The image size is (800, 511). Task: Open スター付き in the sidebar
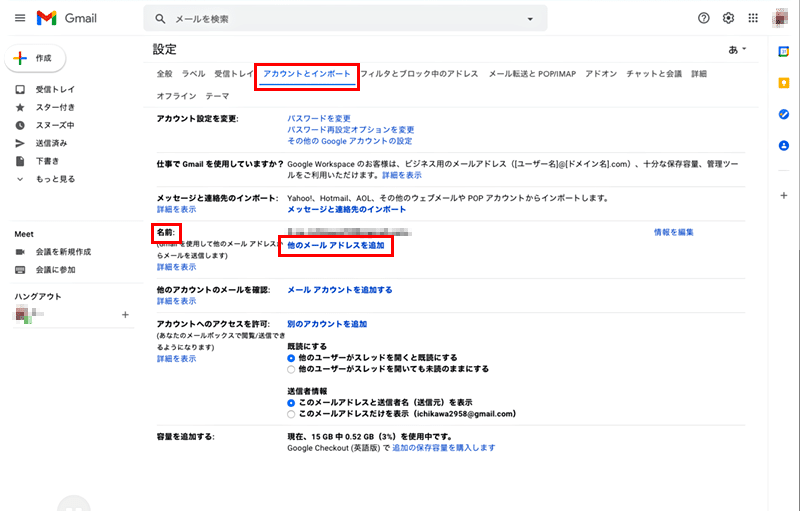(55, 108)
